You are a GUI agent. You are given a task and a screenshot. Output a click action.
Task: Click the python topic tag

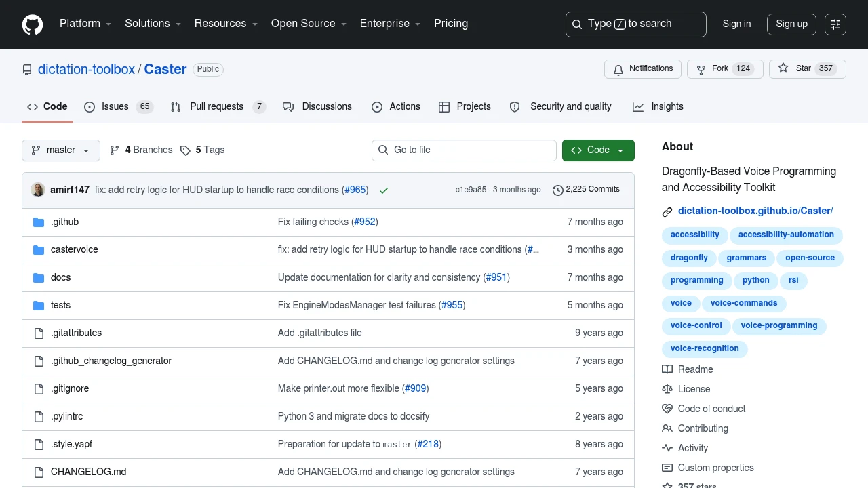(755, 281)
